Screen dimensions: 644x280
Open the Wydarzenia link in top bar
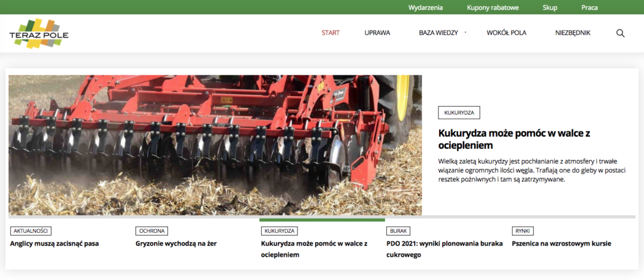point(426,8)
